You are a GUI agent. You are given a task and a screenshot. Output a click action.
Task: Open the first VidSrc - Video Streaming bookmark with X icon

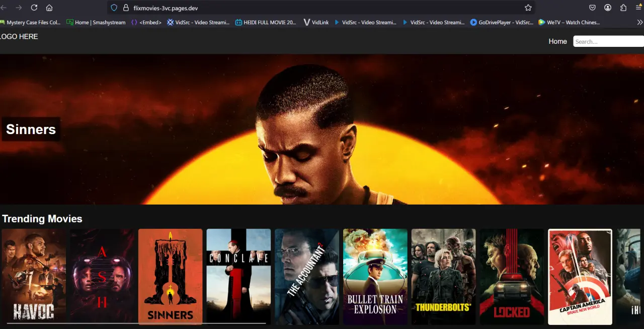pos(198,22)
